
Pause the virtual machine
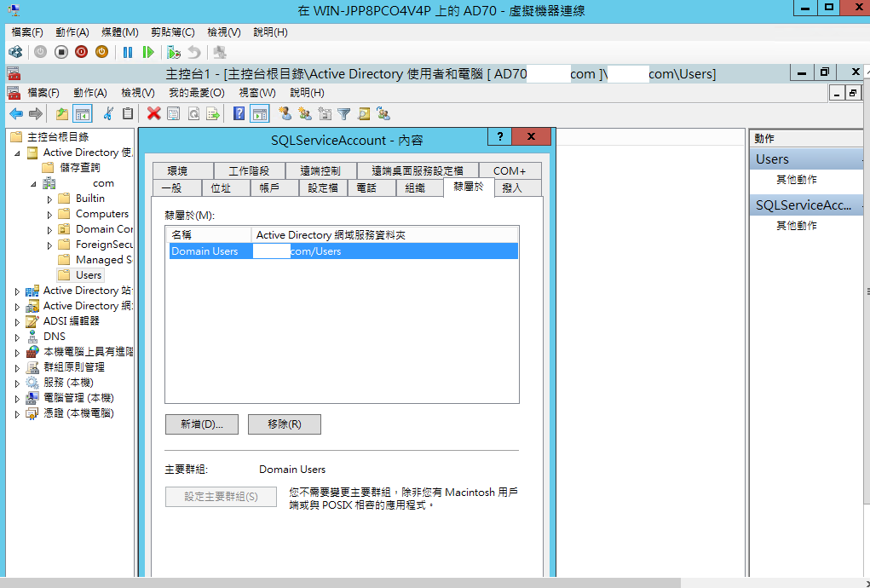[x=128, y=52]
